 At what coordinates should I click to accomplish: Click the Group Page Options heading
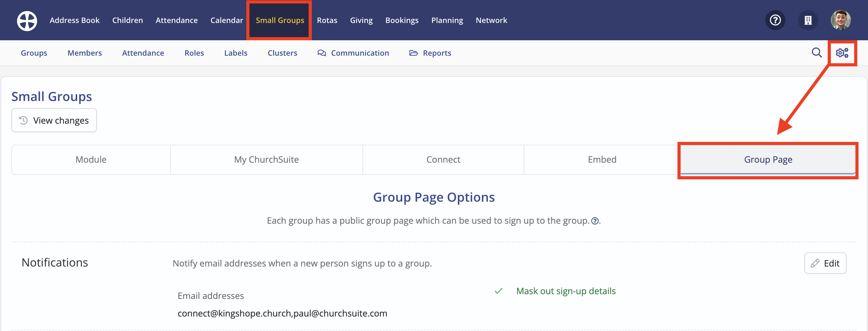click(434, 197)
